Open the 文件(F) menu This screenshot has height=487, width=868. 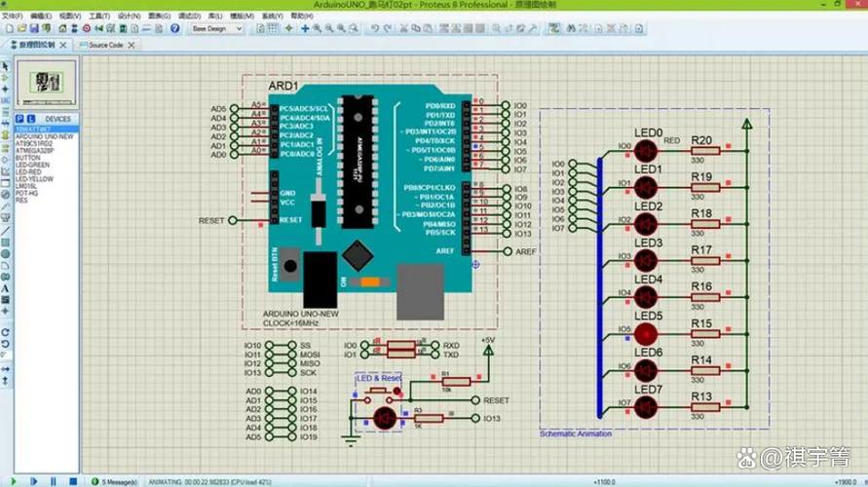[x=13, y=16]
